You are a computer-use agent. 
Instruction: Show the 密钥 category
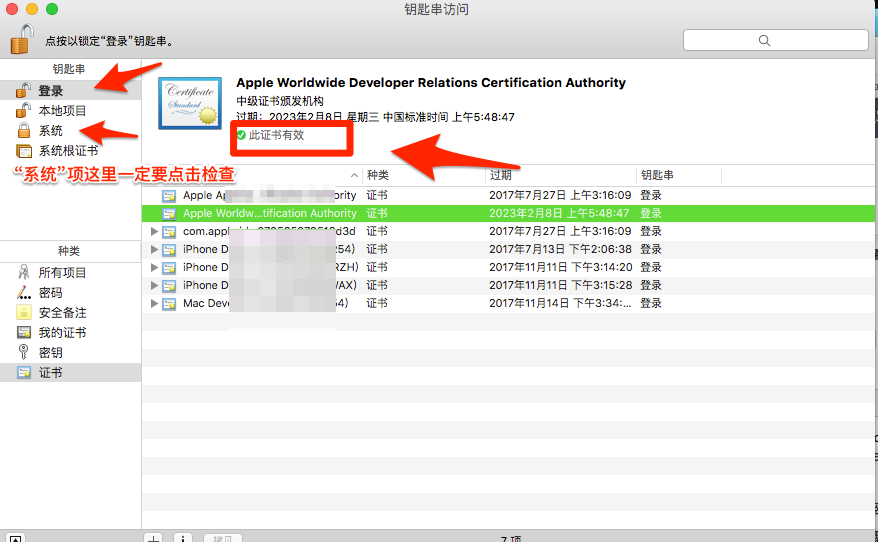point(71,353)
